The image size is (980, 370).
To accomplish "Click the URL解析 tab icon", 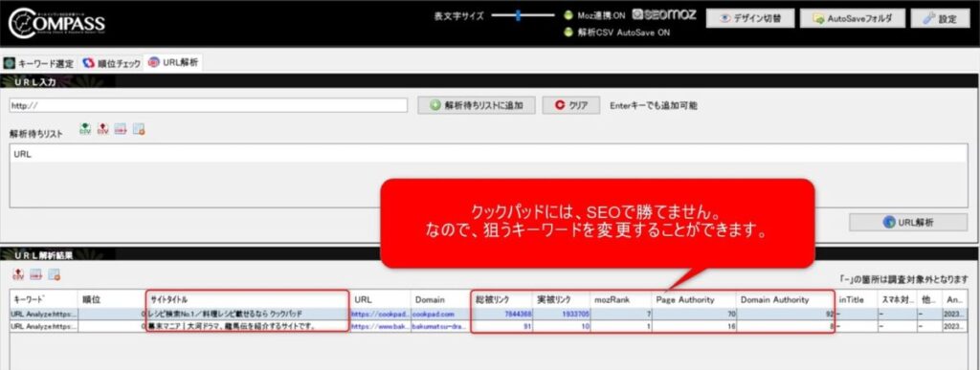I will [154, 62].
